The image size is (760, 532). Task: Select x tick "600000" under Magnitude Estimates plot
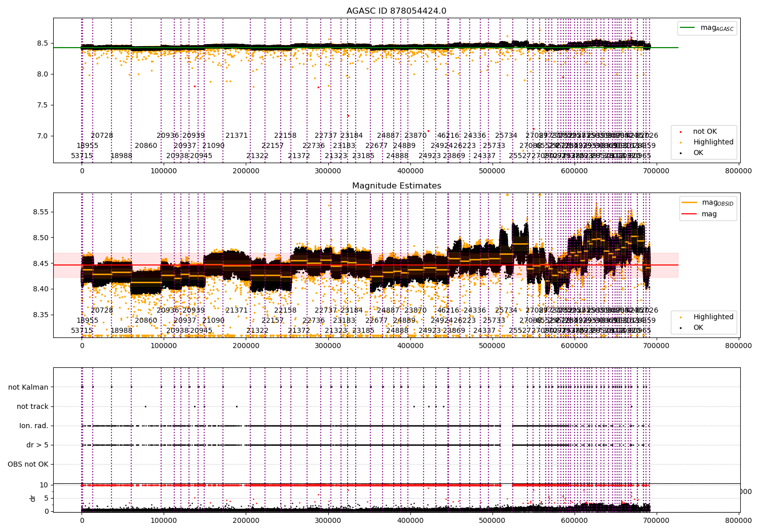pyautogui.click(x=575, y=346)
